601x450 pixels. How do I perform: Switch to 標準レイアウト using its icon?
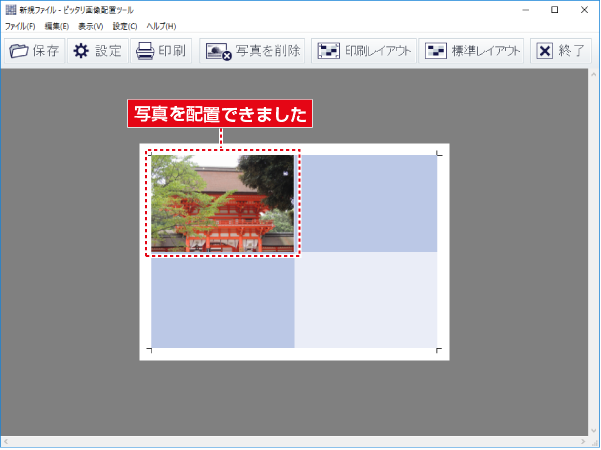click(436, 51)
